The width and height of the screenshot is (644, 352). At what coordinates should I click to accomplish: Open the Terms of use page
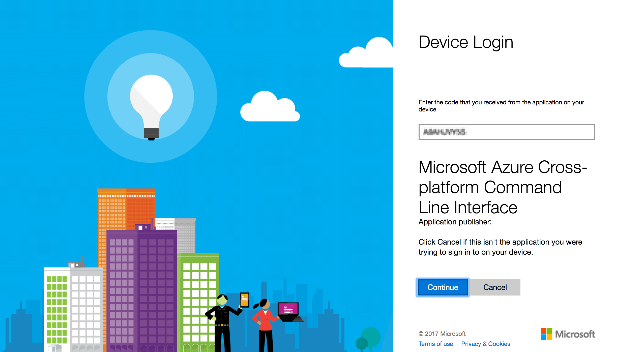(x=435, y=344)
